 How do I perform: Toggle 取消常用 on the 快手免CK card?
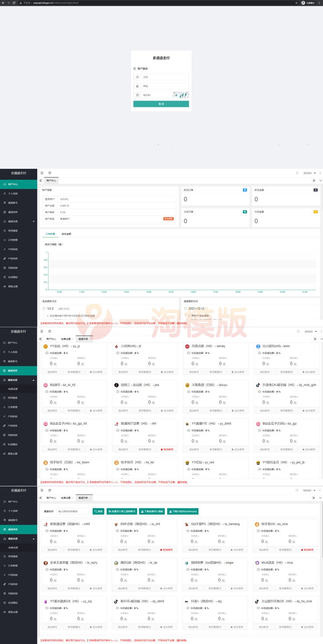point(307,550)
